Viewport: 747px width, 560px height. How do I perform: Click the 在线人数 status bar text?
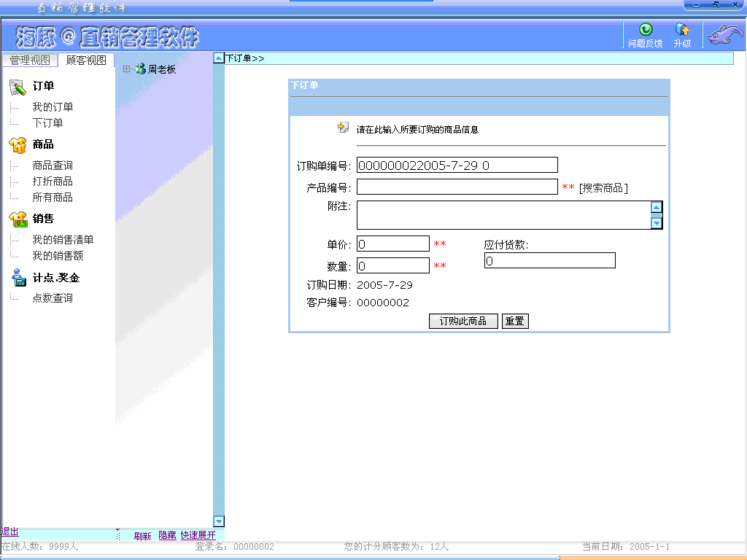pos(40,547)
